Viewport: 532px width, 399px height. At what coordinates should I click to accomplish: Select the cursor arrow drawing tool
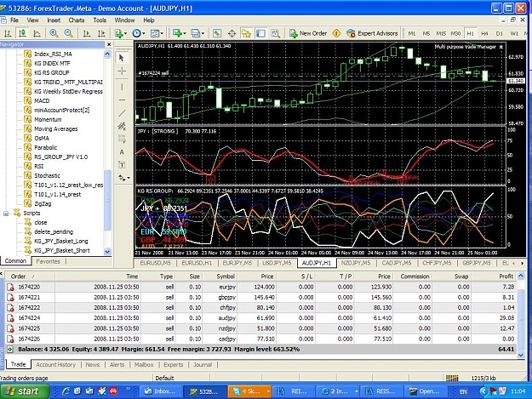point(122,58)
